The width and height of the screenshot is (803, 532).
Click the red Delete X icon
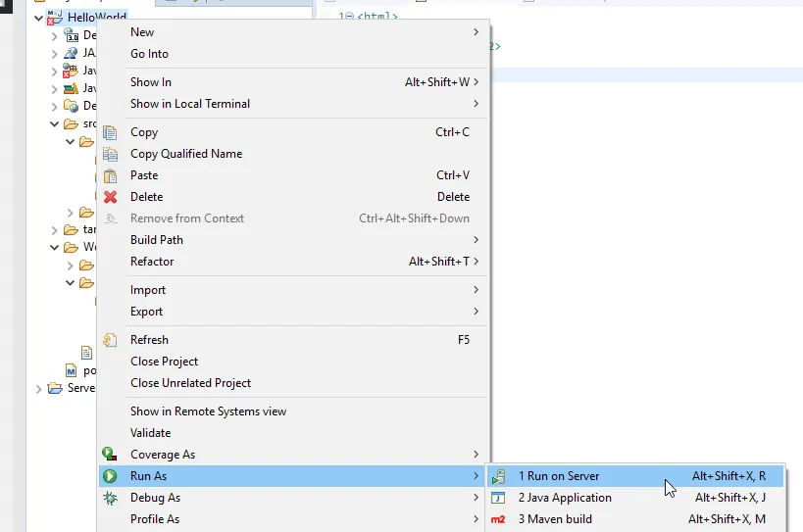(x=111, y=197)
